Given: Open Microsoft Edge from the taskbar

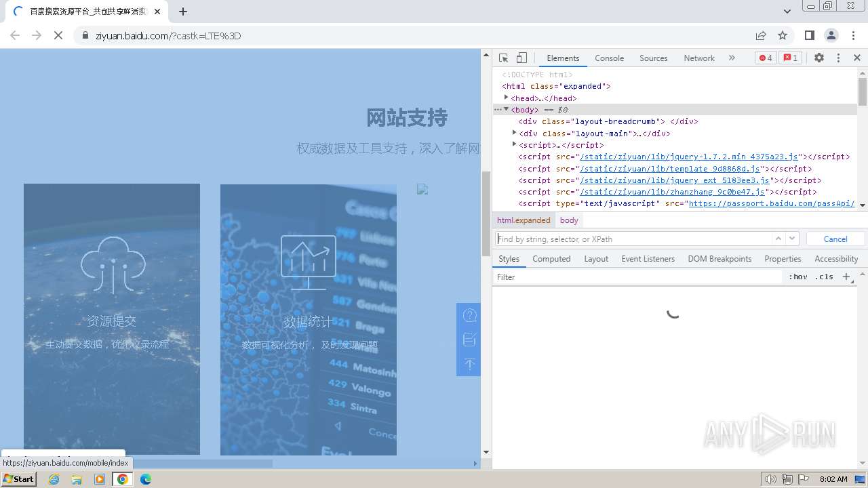Looking at the screenshot, I should point(145,479).
